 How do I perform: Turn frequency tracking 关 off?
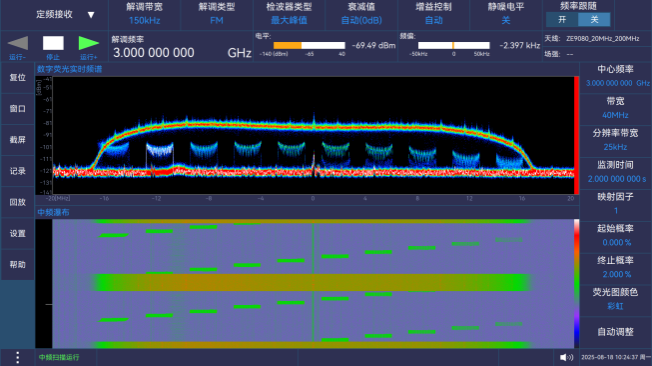tap(594, 19)
